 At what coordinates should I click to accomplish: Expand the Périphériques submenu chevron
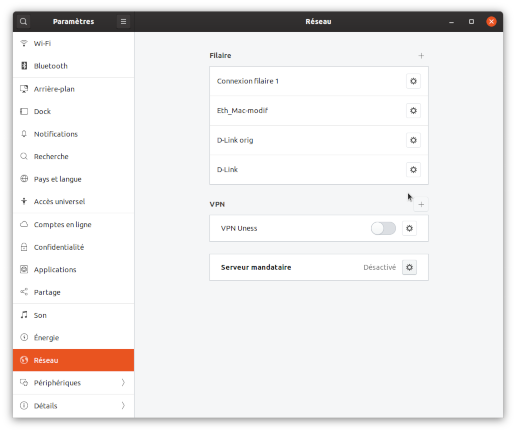[123, 383]
